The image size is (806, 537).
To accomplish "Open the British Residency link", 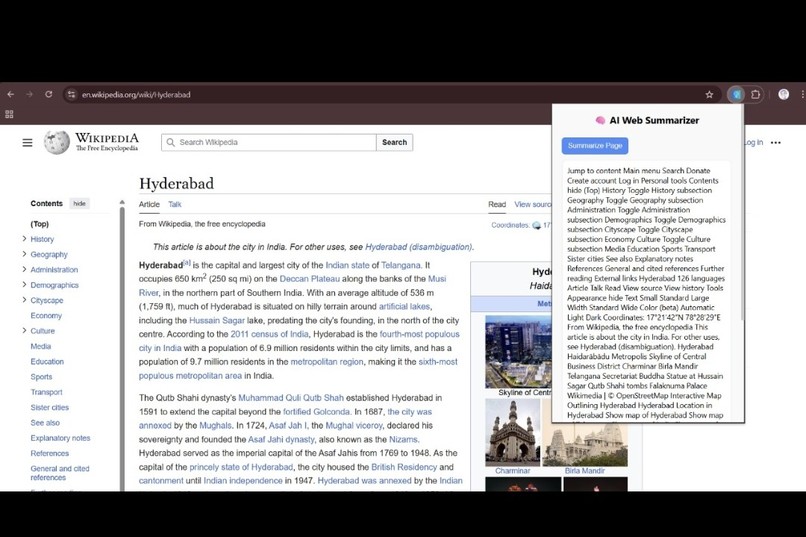I will click(404, 467).
